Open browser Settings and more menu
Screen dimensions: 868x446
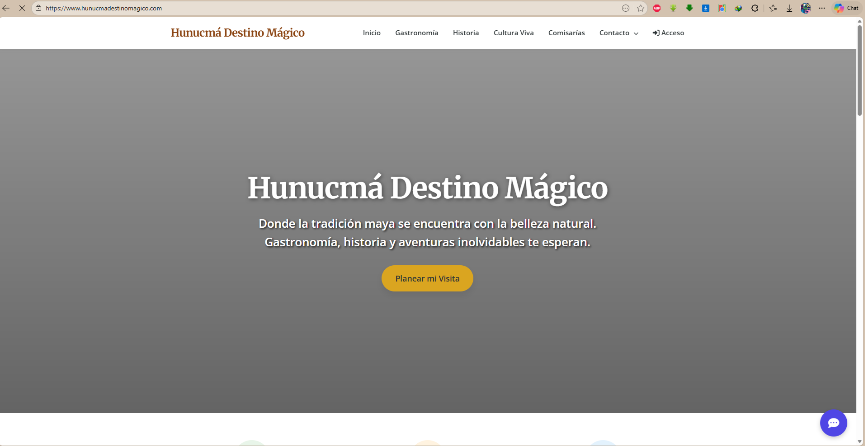point(822,8)
